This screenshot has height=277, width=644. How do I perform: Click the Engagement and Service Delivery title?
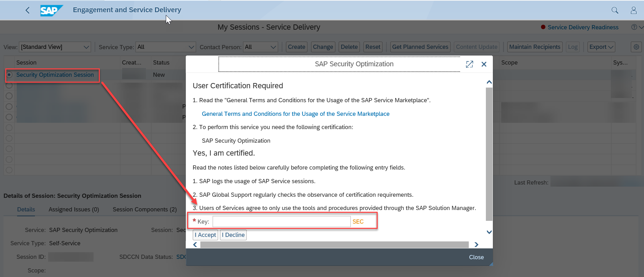(x=127, y=10)
